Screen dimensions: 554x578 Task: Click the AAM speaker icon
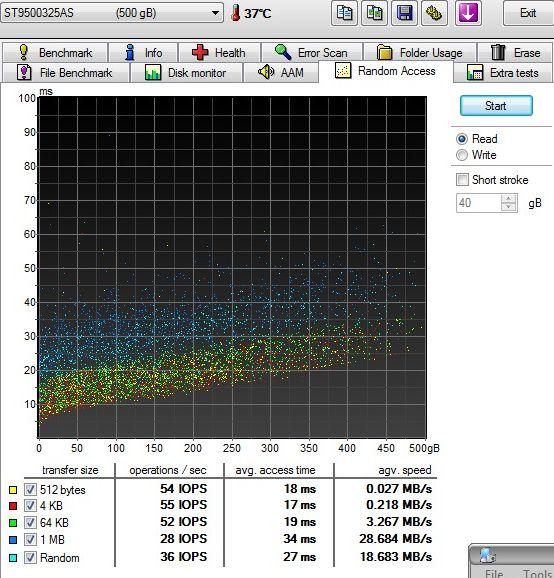266,72
